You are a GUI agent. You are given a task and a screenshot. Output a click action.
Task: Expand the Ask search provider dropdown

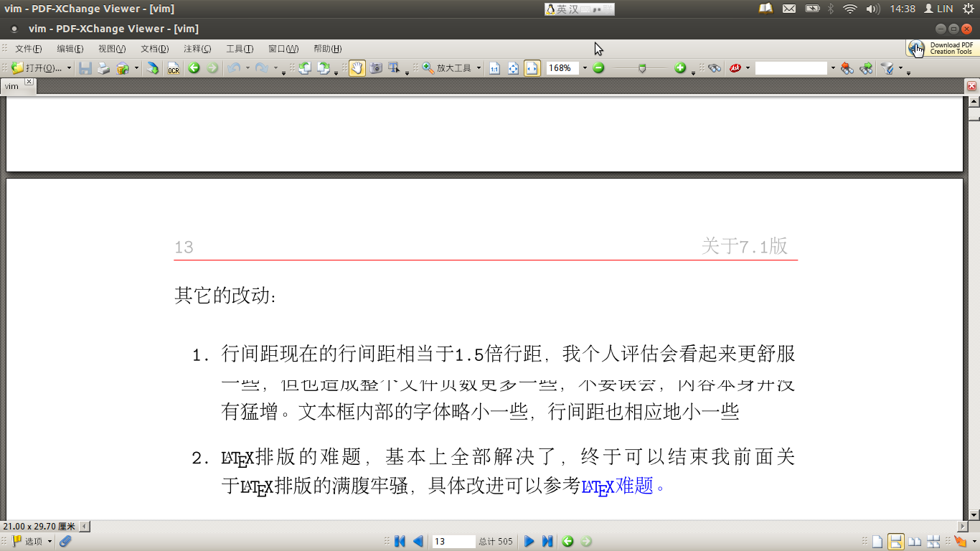[748, 68]
